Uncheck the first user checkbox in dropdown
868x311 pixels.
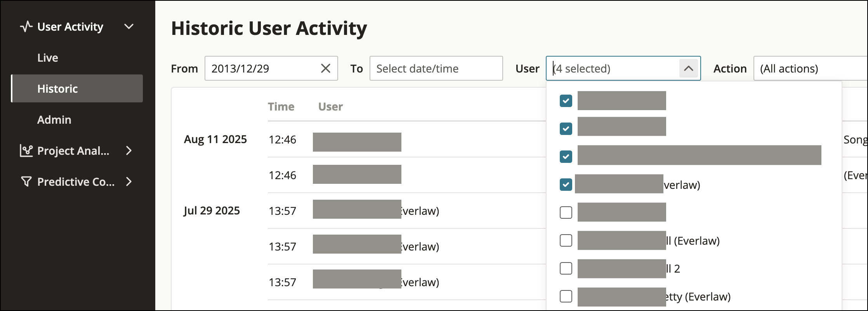[x=566, y=101]
